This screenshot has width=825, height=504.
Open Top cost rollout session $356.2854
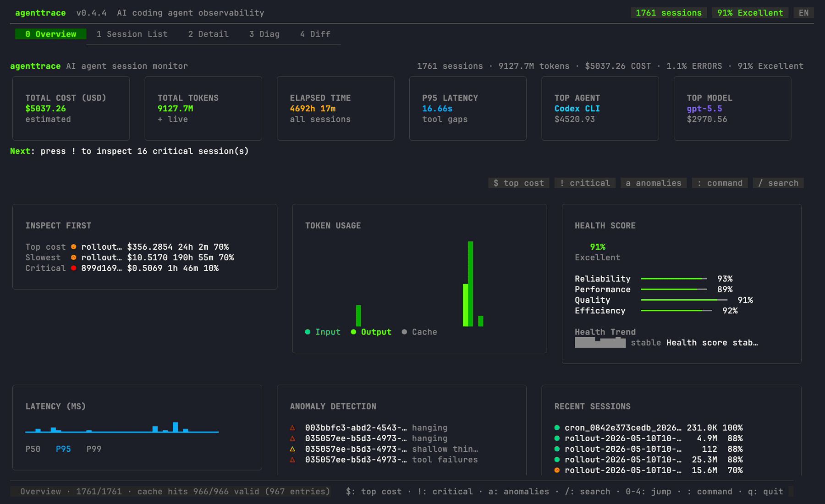coord(127,247)
